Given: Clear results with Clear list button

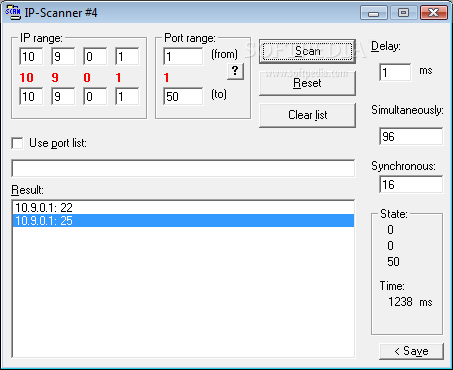Looking at the screenshot, I should tap(307, 115).
